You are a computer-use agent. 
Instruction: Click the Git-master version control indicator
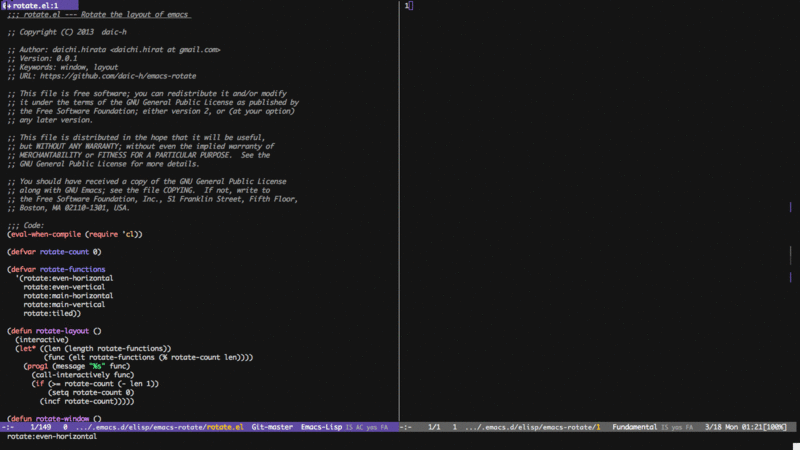(x=272, y=427)
